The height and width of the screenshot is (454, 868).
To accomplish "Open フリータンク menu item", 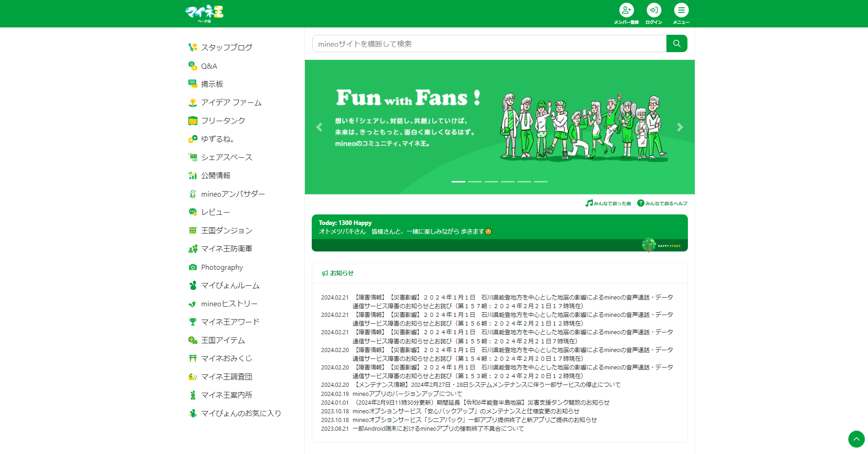I will 223,121.
